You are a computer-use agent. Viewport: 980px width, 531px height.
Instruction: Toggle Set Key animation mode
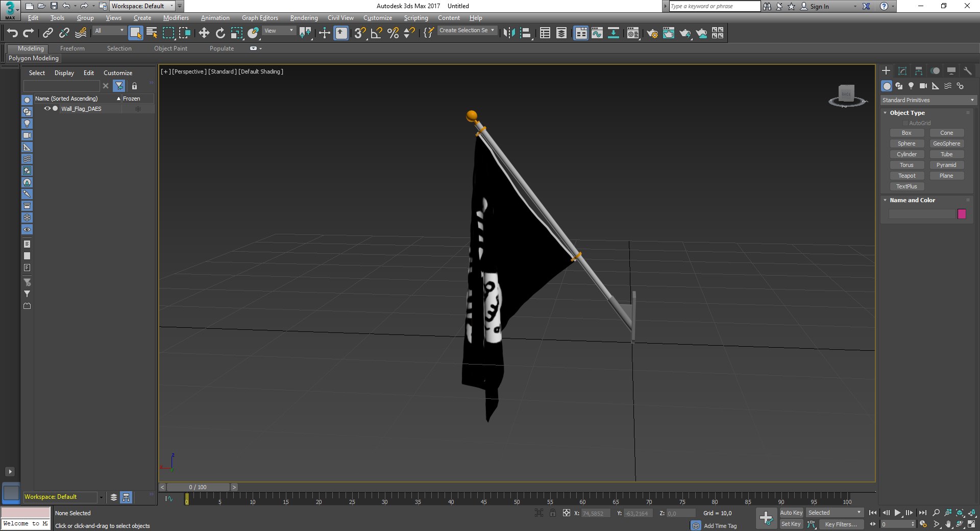click(791, 524)
